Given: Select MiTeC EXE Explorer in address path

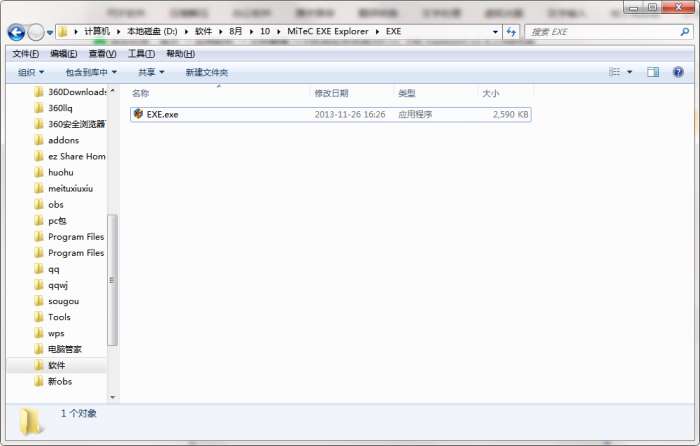Looking at the screenshot, I should [328, 31].
